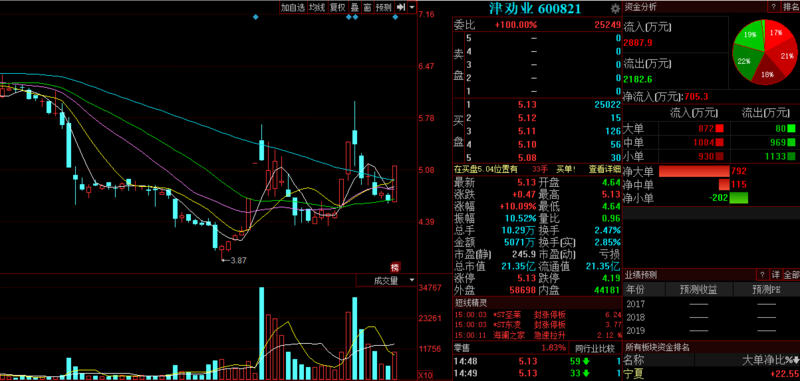Open the settings gear beside 津劝业 600821
Screen dimensions: 800x381
[x=615, y=8]
